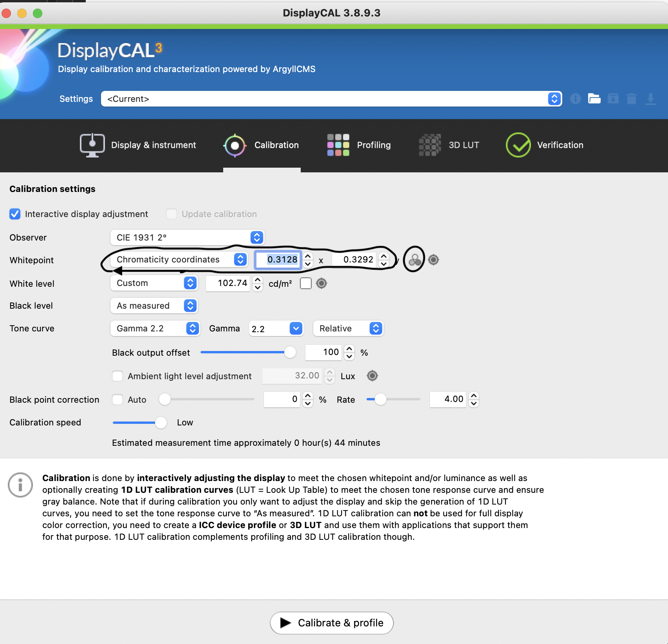668x644 pixels.
Task: Decrease white level cd/m² with down arrow
Action: point(258,287)
